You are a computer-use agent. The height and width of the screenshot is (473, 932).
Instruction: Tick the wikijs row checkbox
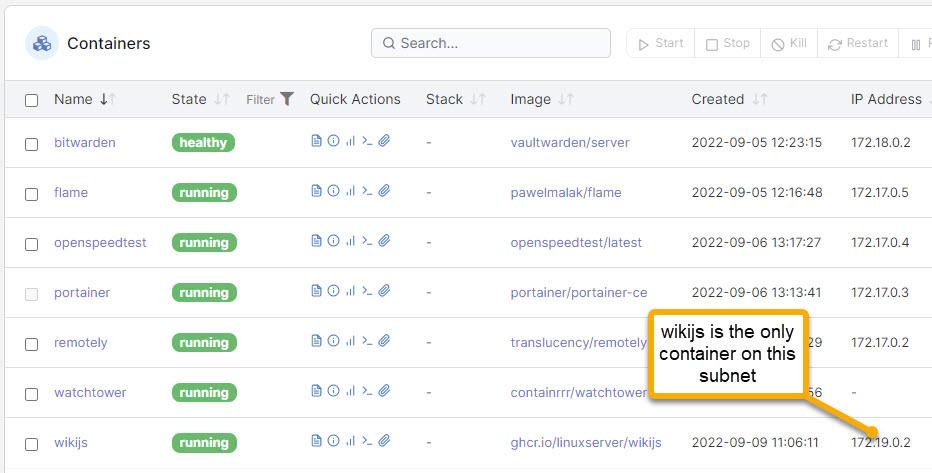pos(32,444)
